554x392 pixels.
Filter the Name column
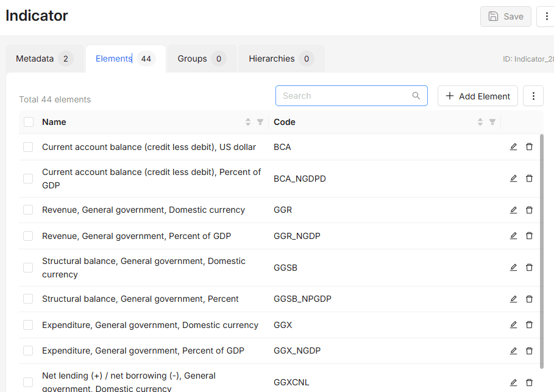pos(260,122)
